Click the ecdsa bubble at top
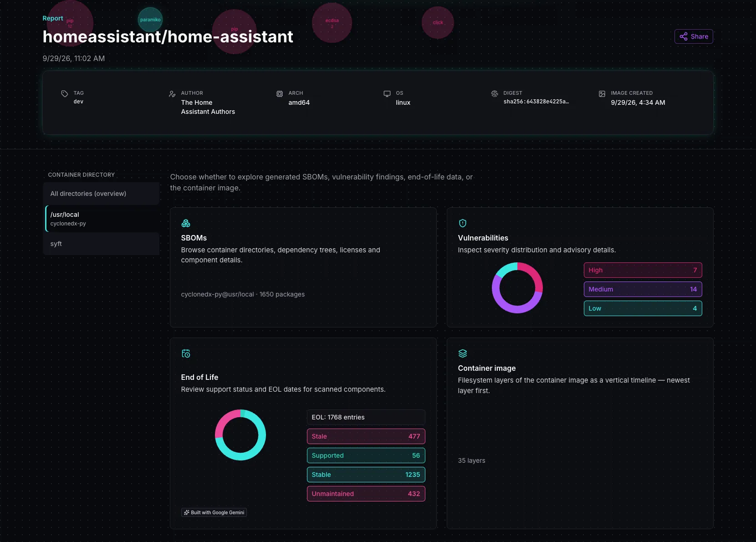Image resolution: width=756 pixels, height=542 pixels. 332,23
